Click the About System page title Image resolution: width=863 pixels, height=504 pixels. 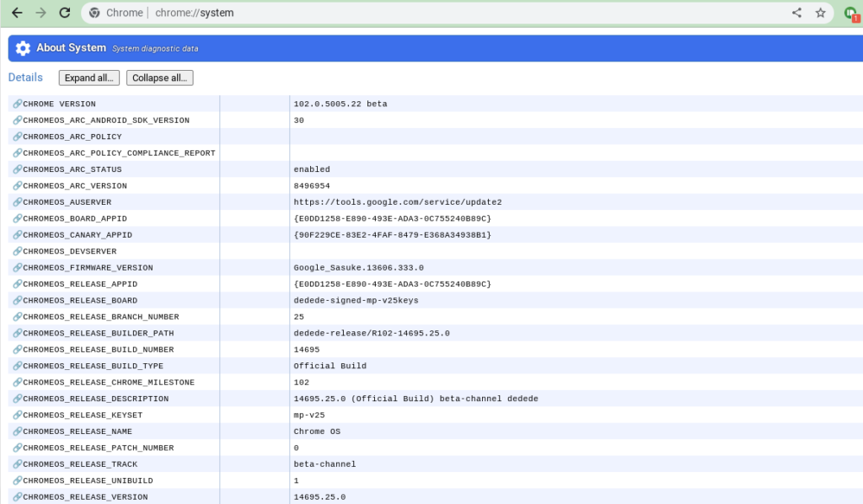pyautogui.click(x=71, y=48)
